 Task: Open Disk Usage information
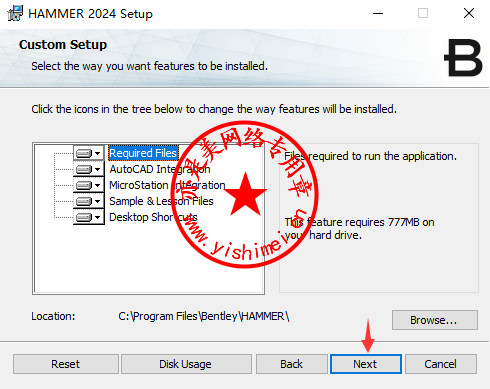(x=186, y=364)
